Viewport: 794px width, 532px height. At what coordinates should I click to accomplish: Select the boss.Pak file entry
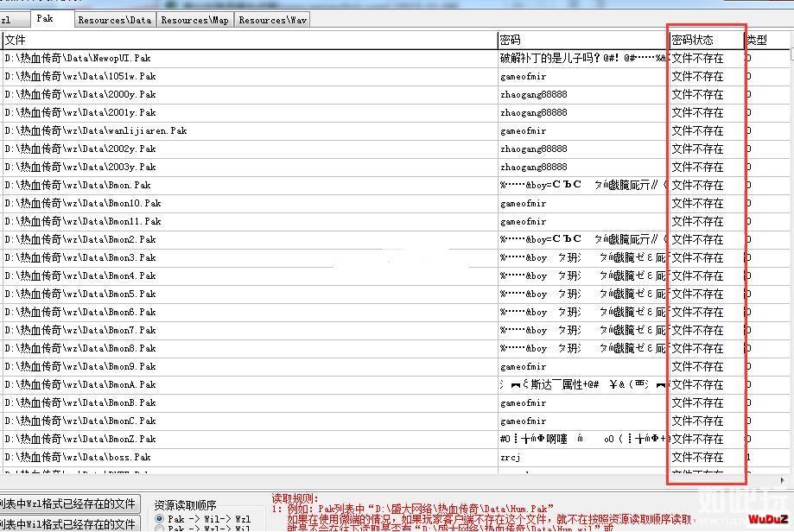coord(78,458)
